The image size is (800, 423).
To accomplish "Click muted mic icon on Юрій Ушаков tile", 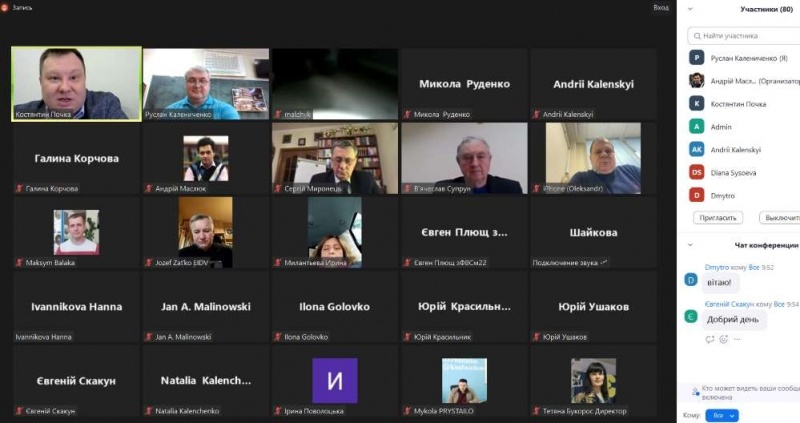I will (536, 337).
